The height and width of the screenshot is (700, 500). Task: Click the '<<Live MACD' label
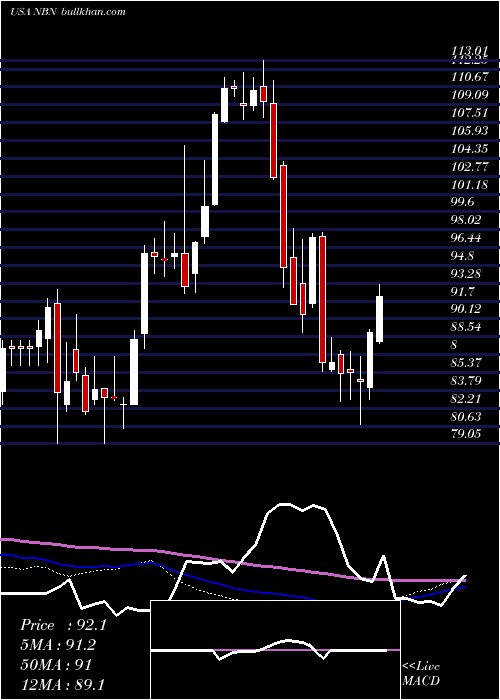(x=421, y=673)
